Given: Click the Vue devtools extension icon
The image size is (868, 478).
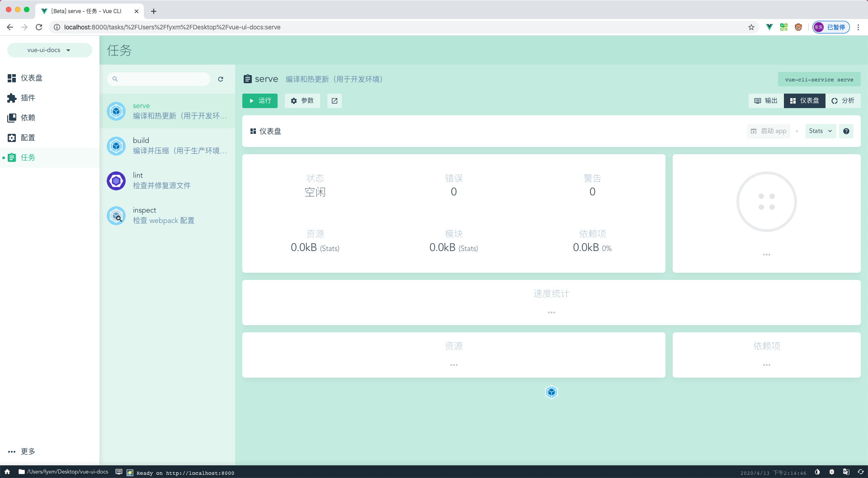Looking at the screenshot, I should pyautogui.click(x=769, y=27).
